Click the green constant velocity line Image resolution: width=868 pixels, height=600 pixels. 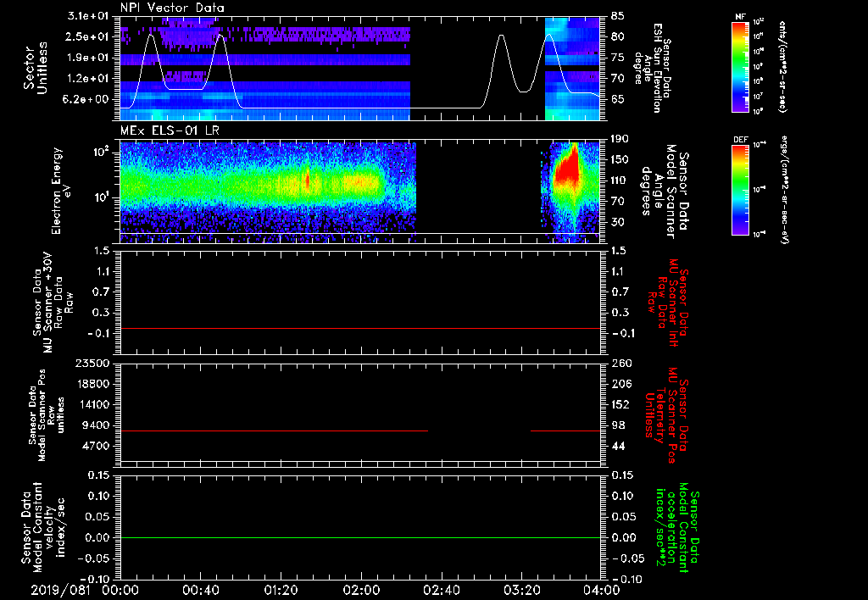pyautogui.click(x=360, y=537)
